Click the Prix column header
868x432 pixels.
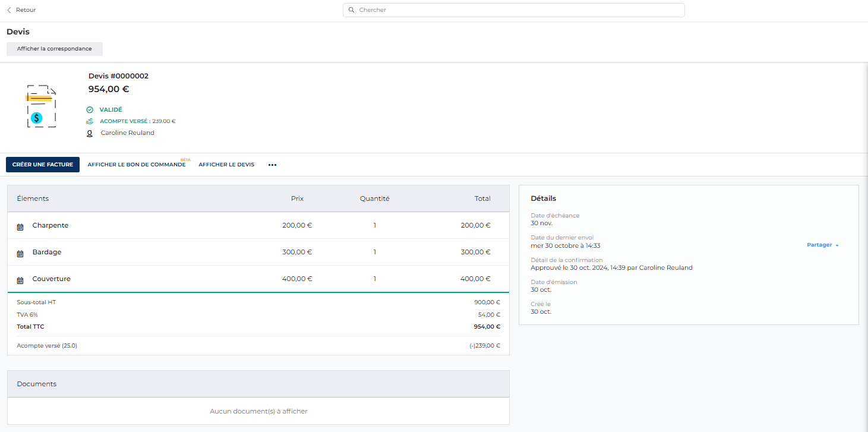tap(297, 198)
